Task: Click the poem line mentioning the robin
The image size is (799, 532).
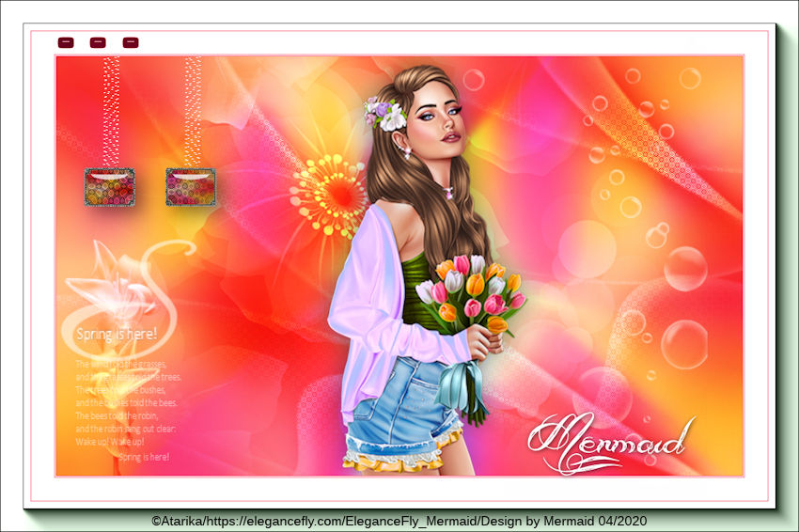Action: (117, 415)
